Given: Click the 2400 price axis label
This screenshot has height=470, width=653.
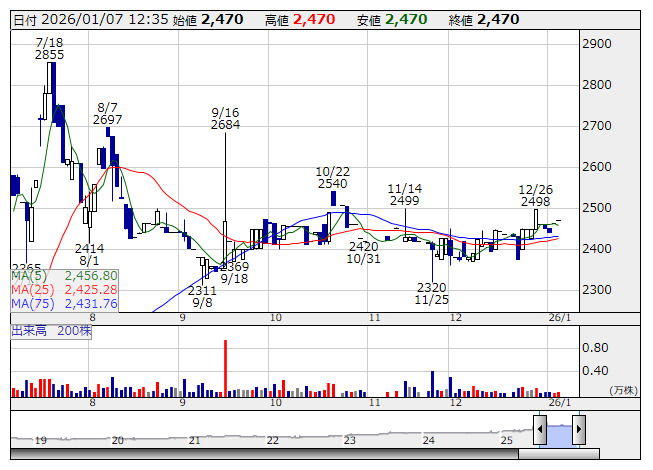Looking at the screenshot, I should click(597, 249).
